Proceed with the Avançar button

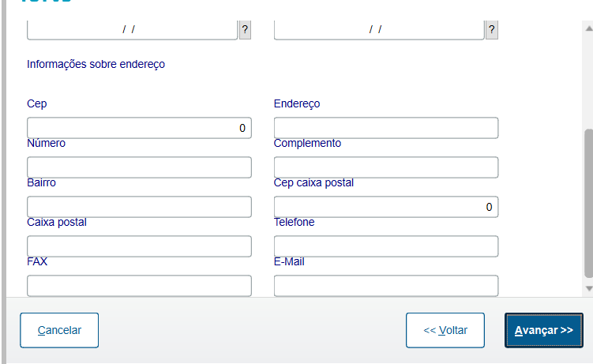click(544, 330)
